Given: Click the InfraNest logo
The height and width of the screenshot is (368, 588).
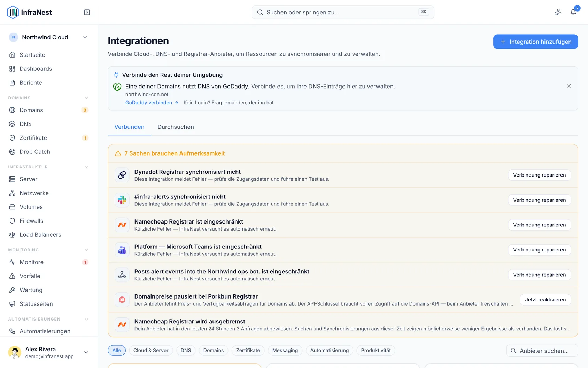Looking at the screenshot, I should 29,12.
